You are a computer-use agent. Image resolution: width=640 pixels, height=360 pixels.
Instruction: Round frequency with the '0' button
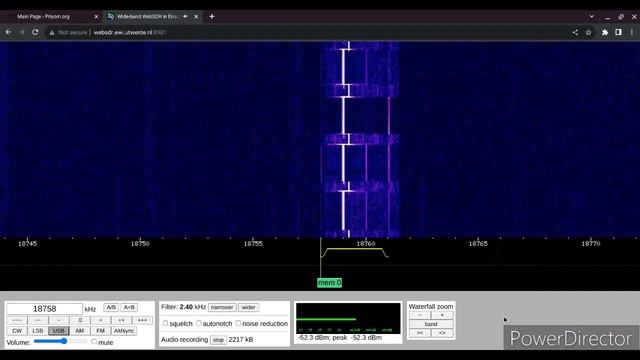tap(80, 320)
